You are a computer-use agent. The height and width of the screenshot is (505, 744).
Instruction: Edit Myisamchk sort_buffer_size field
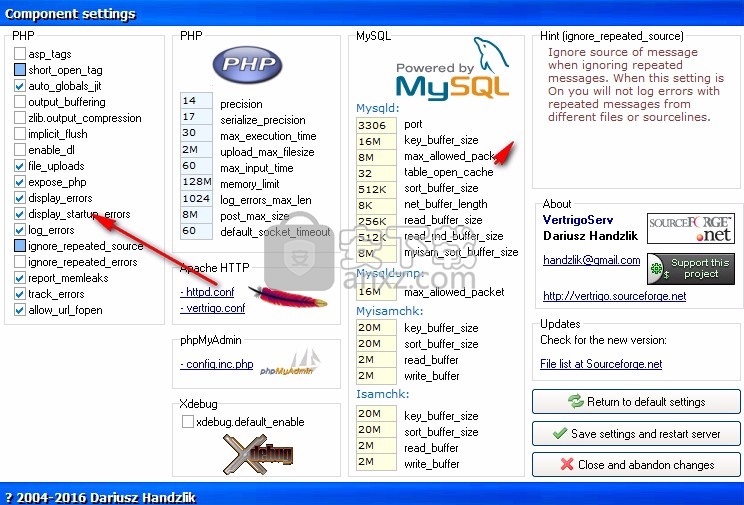(376, 344)
